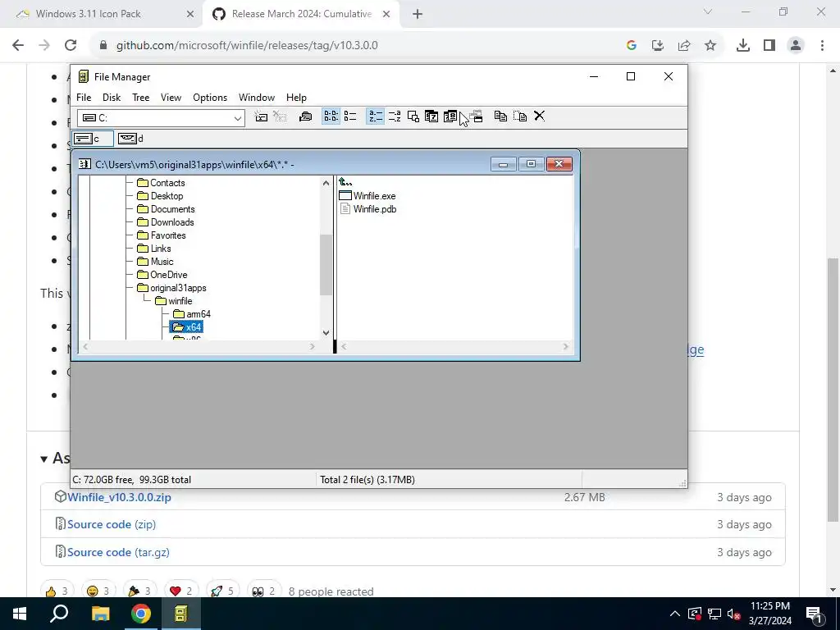
Task: Toggle the name-only file view
Action: (x=331, y=116)
